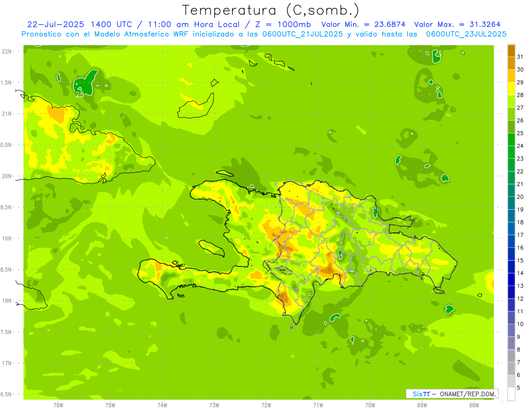Viewport: 532px width, 411px height.
Task: Click the "18N" latitude axis label
Action: (x=7, y=301)
